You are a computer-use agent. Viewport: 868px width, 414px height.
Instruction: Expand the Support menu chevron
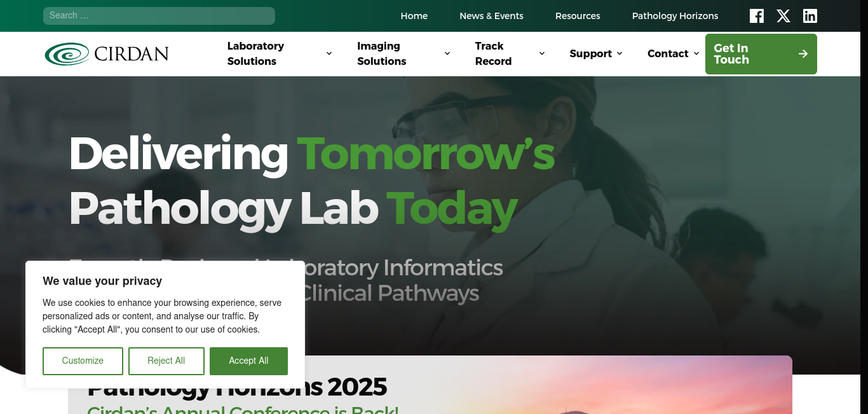pos(620,54)
